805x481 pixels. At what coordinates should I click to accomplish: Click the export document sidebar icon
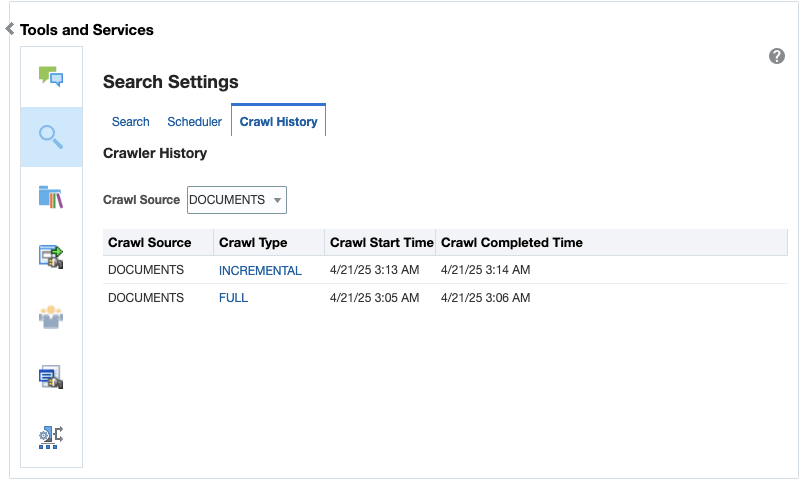(x=51, y=257)
